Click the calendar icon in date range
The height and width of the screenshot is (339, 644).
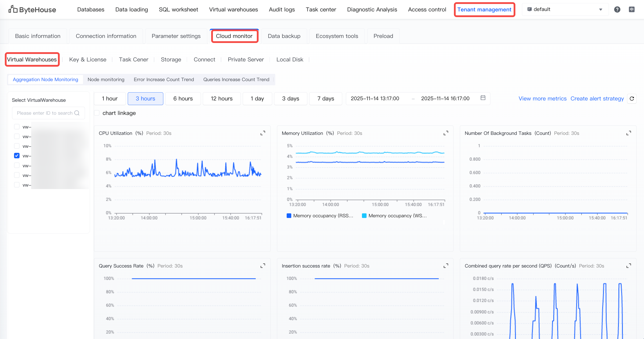483,98
